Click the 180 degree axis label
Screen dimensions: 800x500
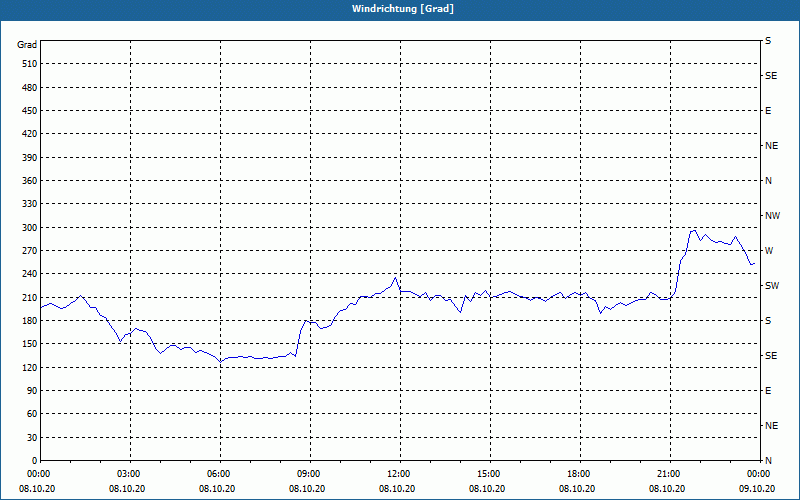[x=30, y=321]
